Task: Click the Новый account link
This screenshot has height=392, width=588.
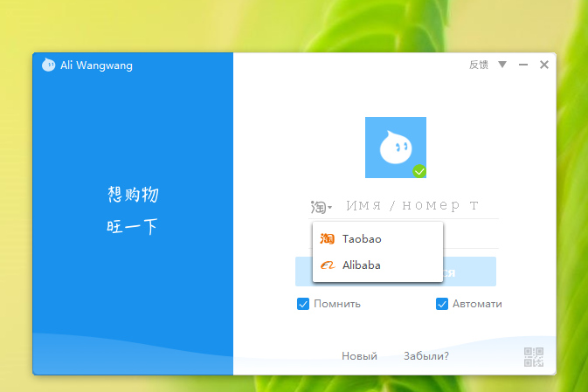Action: tap(359, 356)
